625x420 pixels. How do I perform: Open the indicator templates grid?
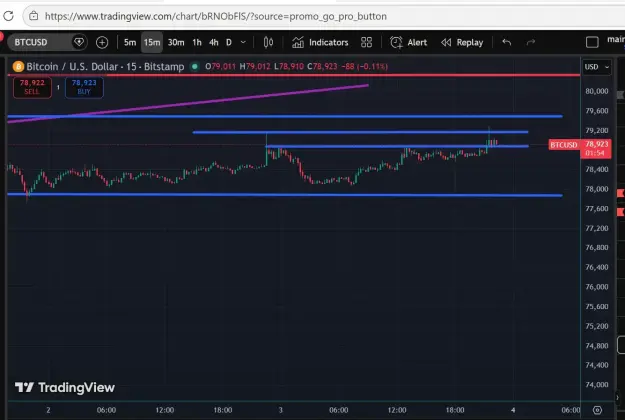coord(366,42)
